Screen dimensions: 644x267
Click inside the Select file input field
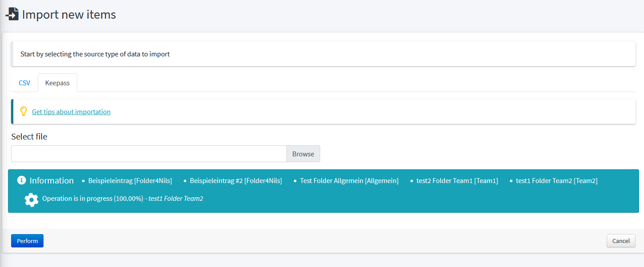149,153
